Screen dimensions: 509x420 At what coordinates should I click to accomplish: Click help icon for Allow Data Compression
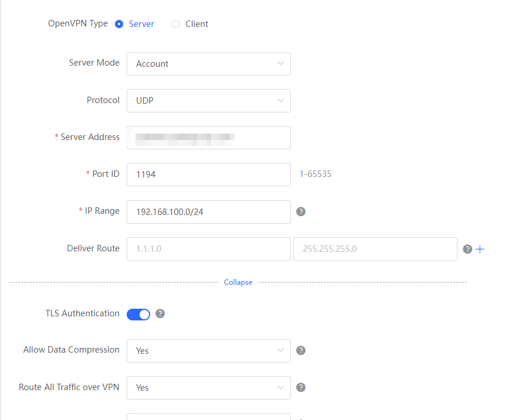[301, 350]
